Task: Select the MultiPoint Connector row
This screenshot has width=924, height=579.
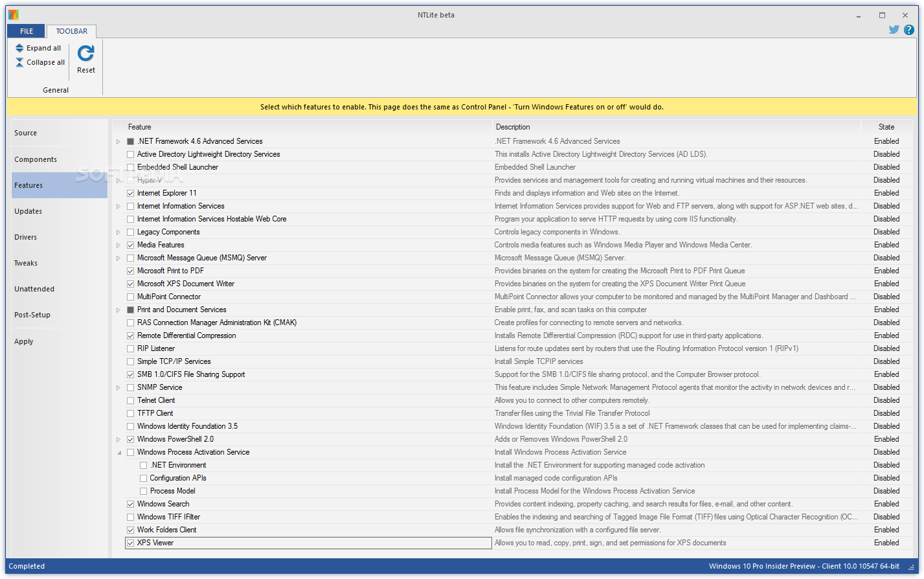Action: click(x=512, y=297)
